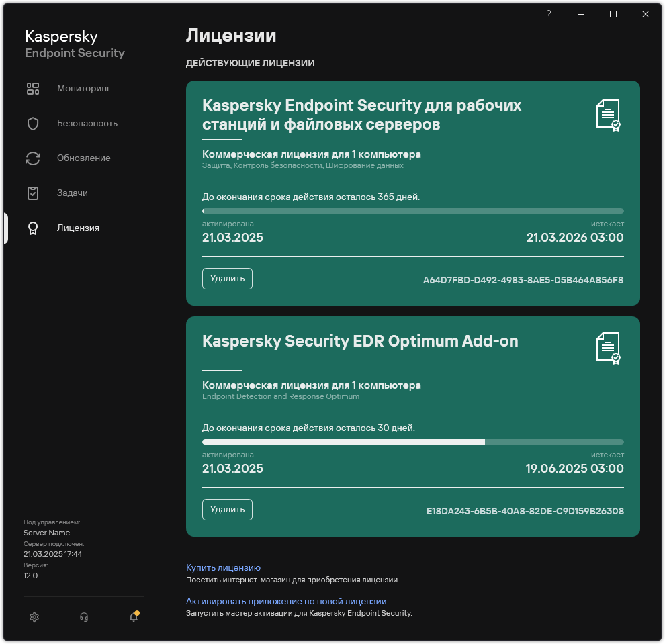Click the Kaspersky Endpoint Security logo
Viewport: 665px width, 644px height.
coord(75,44)
